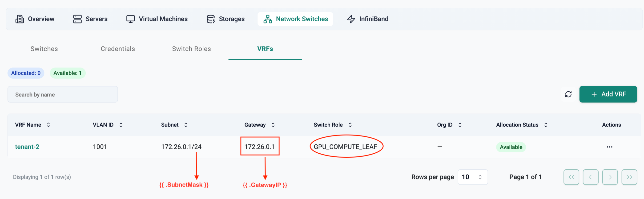Go to the first page
This screenshot has width=644, height=199.
point(571,177)
